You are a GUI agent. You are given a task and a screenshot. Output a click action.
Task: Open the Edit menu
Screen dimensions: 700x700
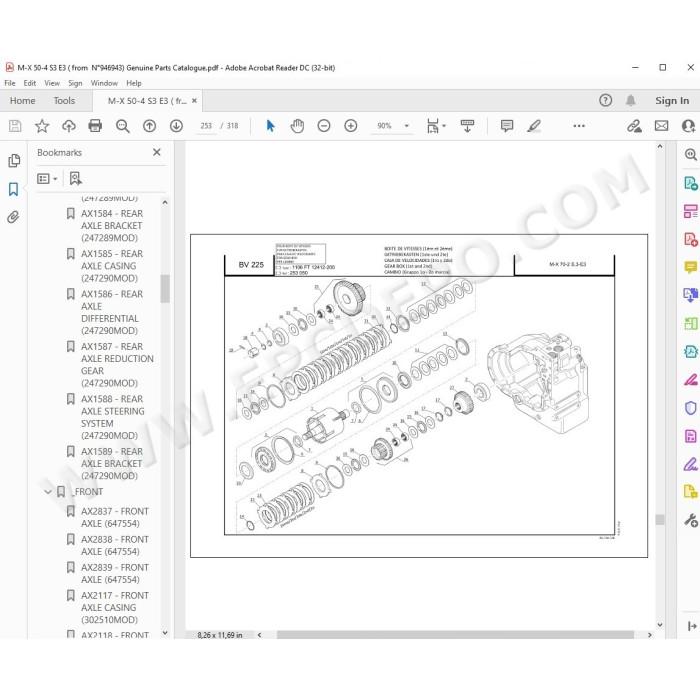(x=29, y=83)
